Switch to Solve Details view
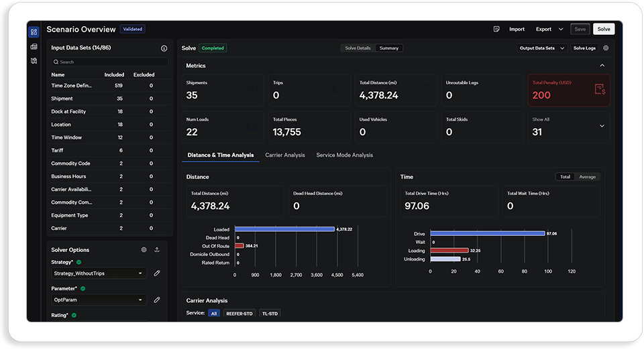Screen dimensions: 644x362 pos(358,48)
